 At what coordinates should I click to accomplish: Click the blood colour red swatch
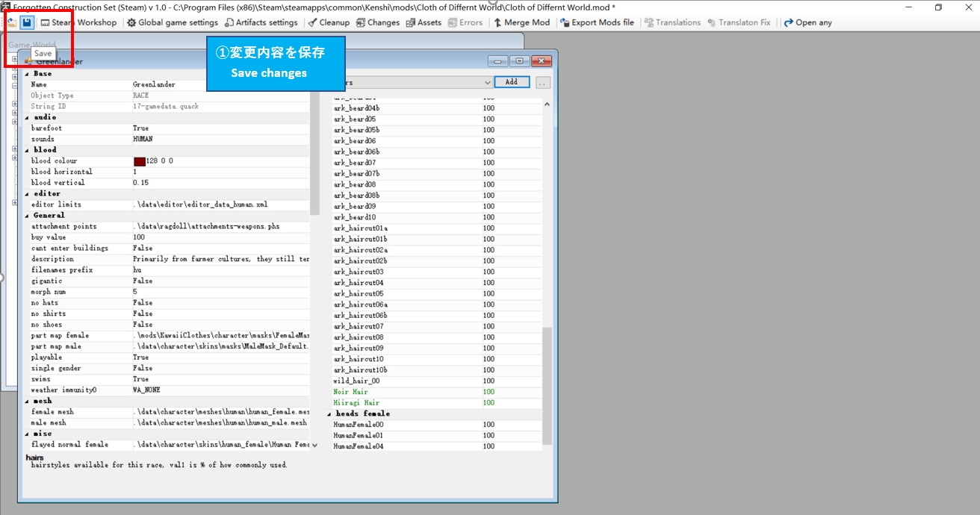pyautogui.click(x=140, y=161)
